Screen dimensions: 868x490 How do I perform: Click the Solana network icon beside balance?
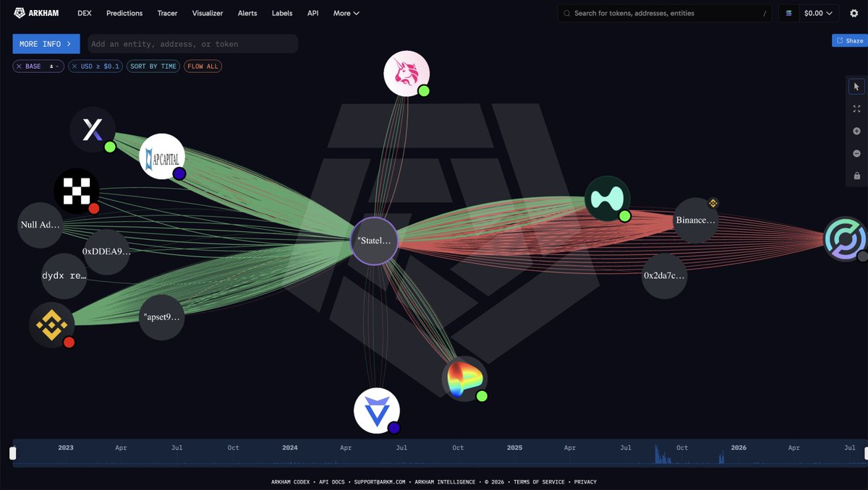789,13
